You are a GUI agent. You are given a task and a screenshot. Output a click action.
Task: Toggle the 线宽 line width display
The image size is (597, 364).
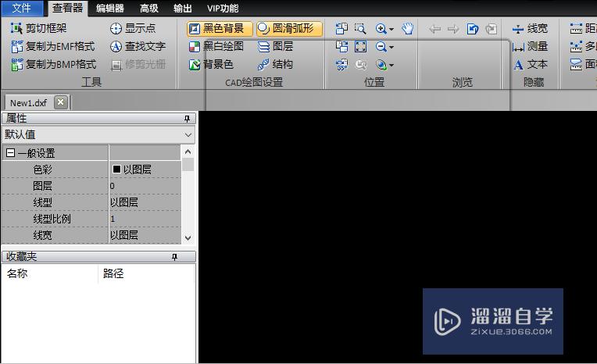[530, 29]
